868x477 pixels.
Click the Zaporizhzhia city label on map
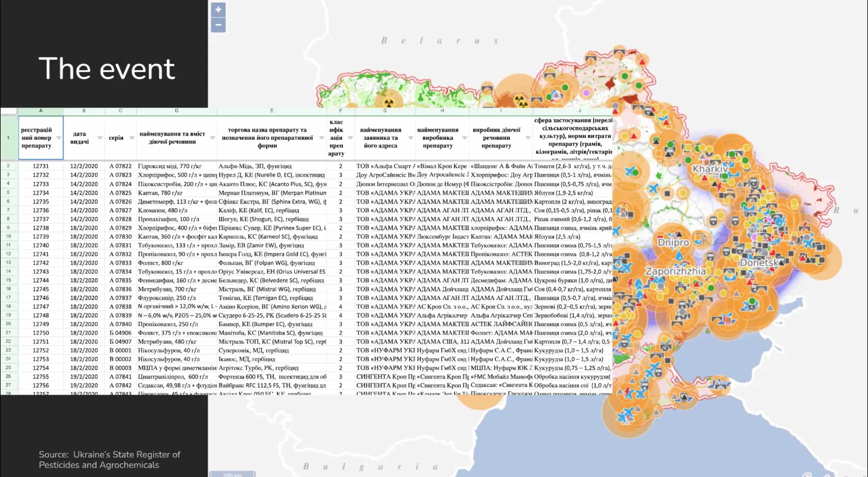675,271
